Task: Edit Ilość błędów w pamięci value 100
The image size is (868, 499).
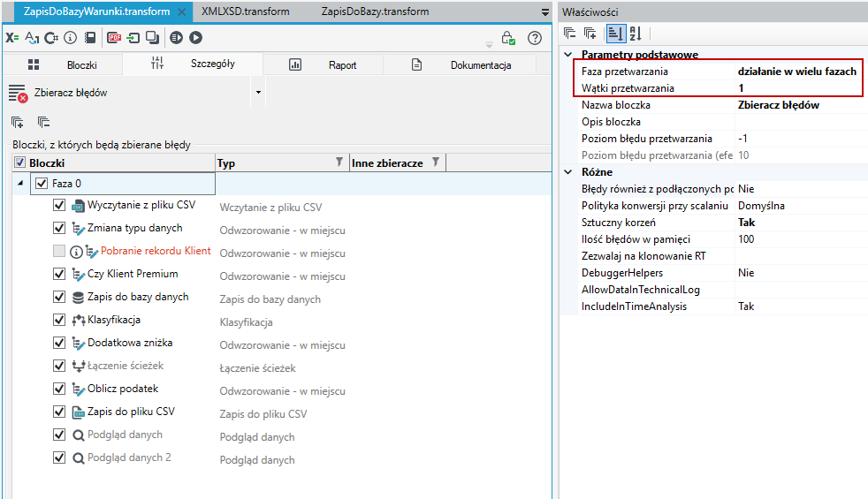Action: [x=801, y=239]
